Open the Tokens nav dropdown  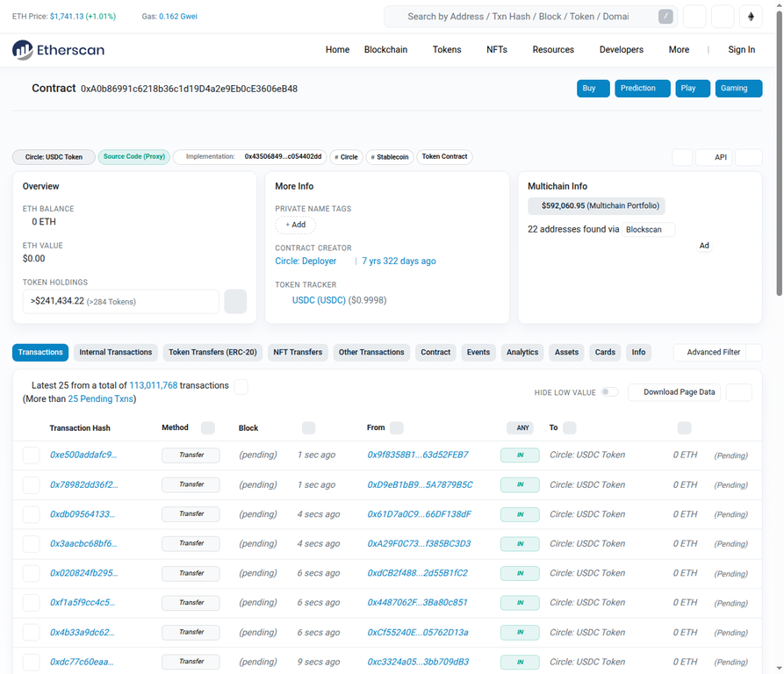coord(447,49)
